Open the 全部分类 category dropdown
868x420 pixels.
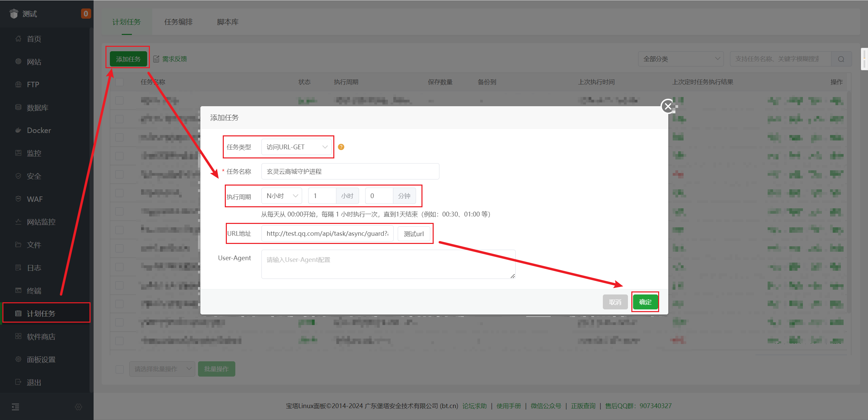[x=680, y=59]
